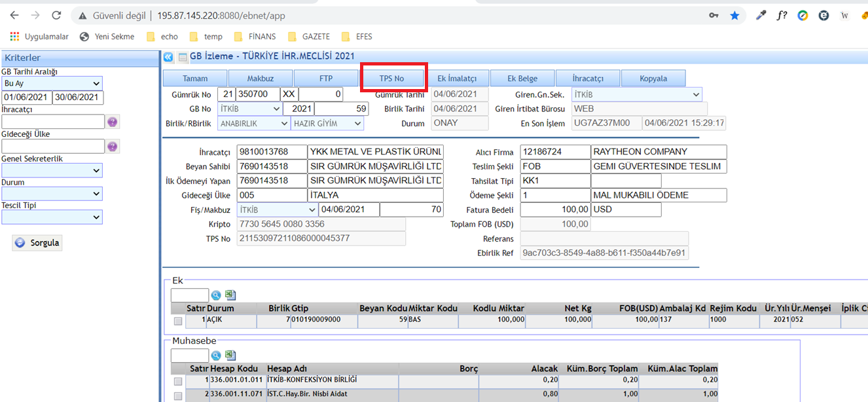Click the search icon in Muhasebe section
Screen dimensions: 868x402
tap(216, 356)
